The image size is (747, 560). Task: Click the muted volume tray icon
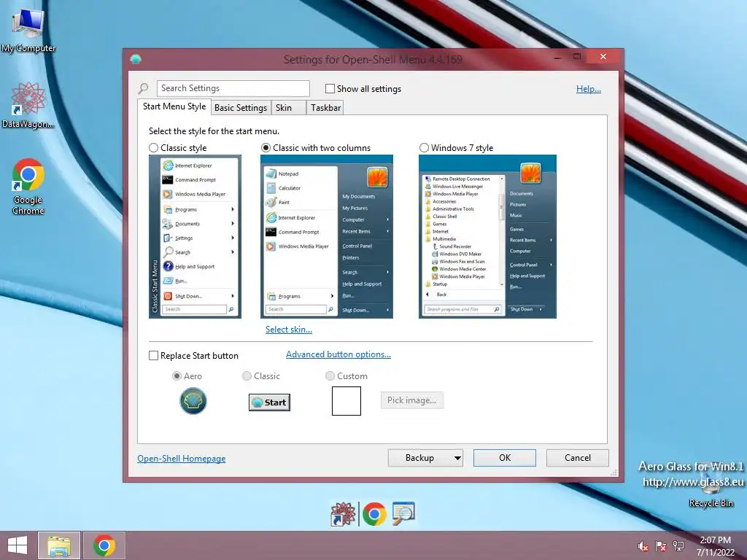coord(643,546)
